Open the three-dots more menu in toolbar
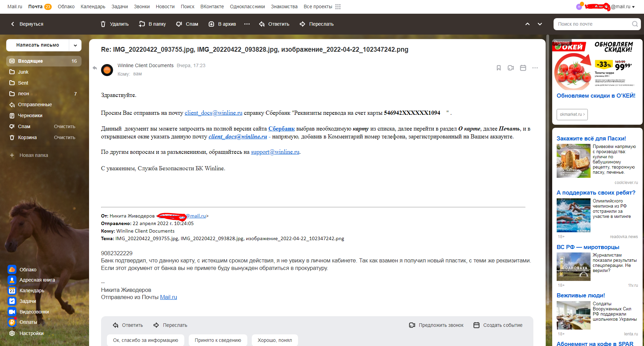The height and width of the screenshot is (346, 644). [247, 24]
